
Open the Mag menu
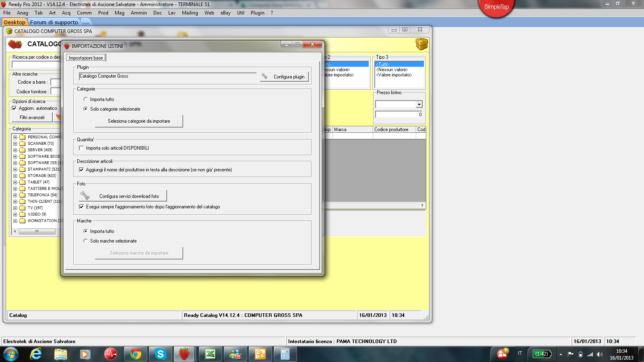pyautogui.click(x=120, y=13)
